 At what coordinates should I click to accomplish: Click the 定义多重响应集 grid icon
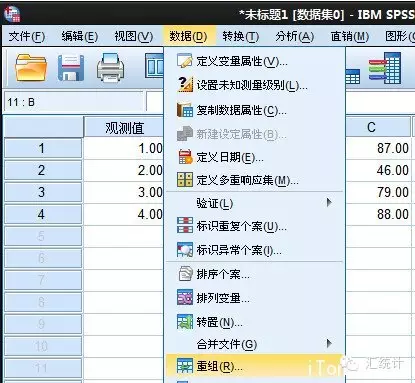185,180
